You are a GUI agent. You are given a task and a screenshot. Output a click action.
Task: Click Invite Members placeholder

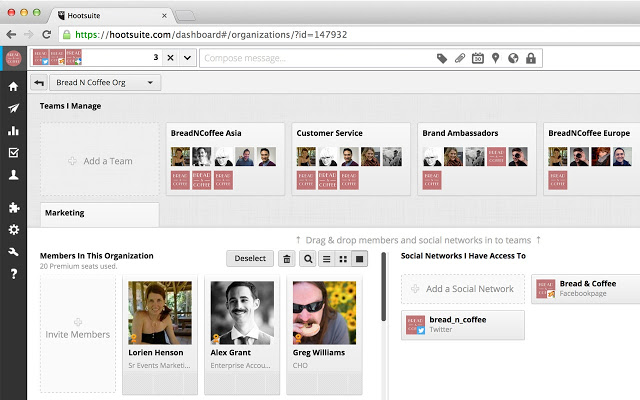point(78,334)
